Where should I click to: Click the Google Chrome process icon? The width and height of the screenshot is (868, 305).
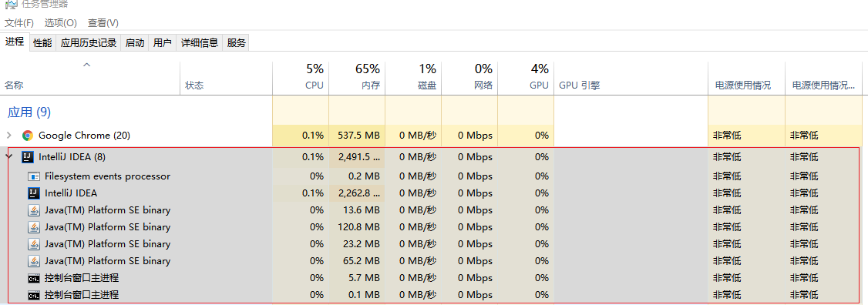28,136
